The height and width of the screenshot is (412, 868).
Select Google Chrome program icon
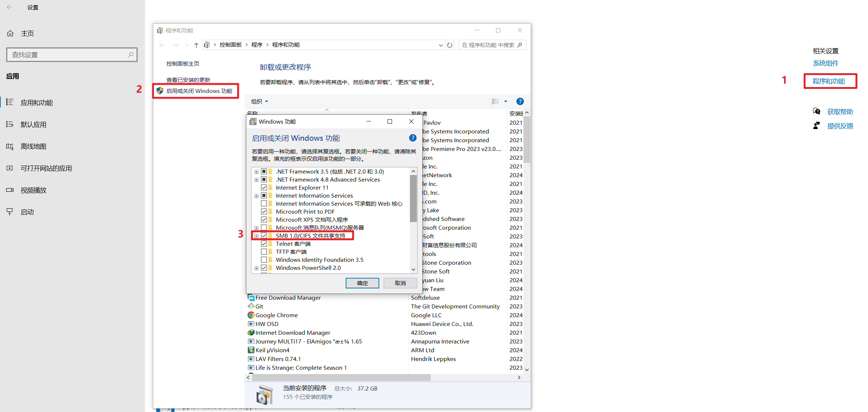(251, 315)
